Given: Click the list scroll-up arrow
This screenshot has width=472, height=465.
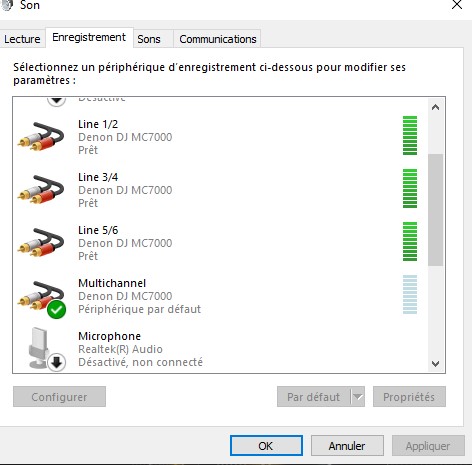Looking at the screenshot, I should point(435,107).
